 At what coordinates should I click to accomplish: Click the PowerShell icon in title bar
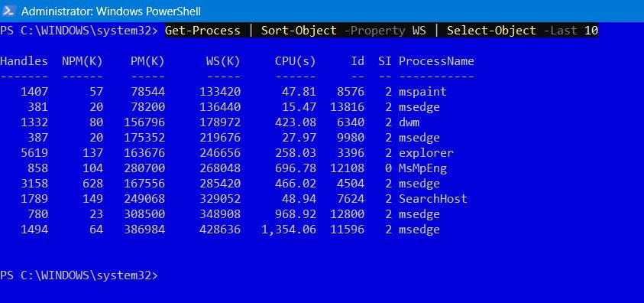click(8, 11)
